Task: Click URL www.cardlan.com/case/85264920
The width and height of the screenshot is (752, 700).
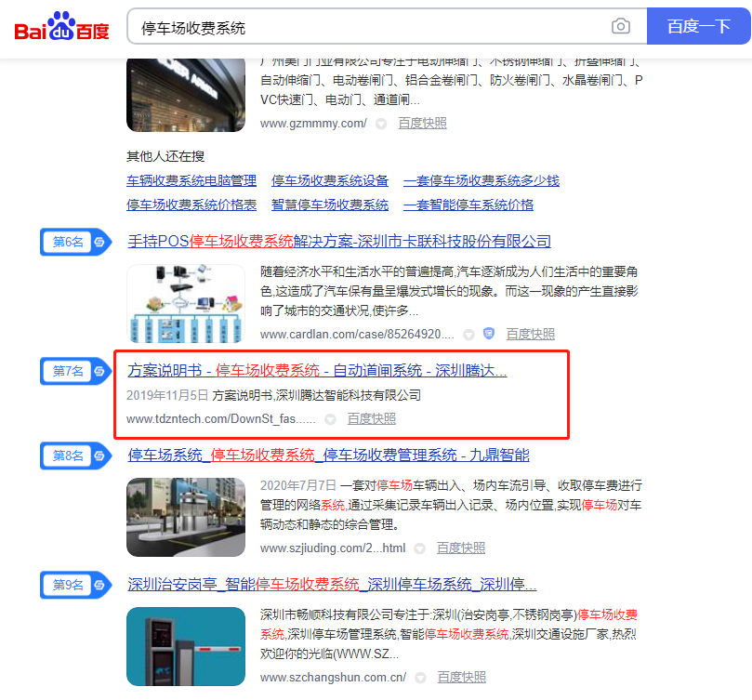Action: 357,335
